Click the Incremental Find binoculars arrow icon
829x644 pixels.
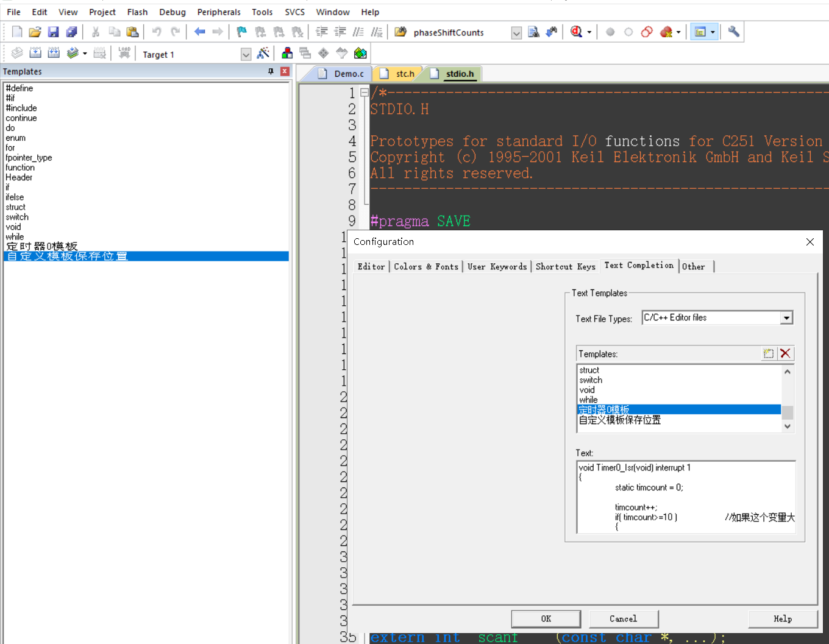tap(552, 32)
